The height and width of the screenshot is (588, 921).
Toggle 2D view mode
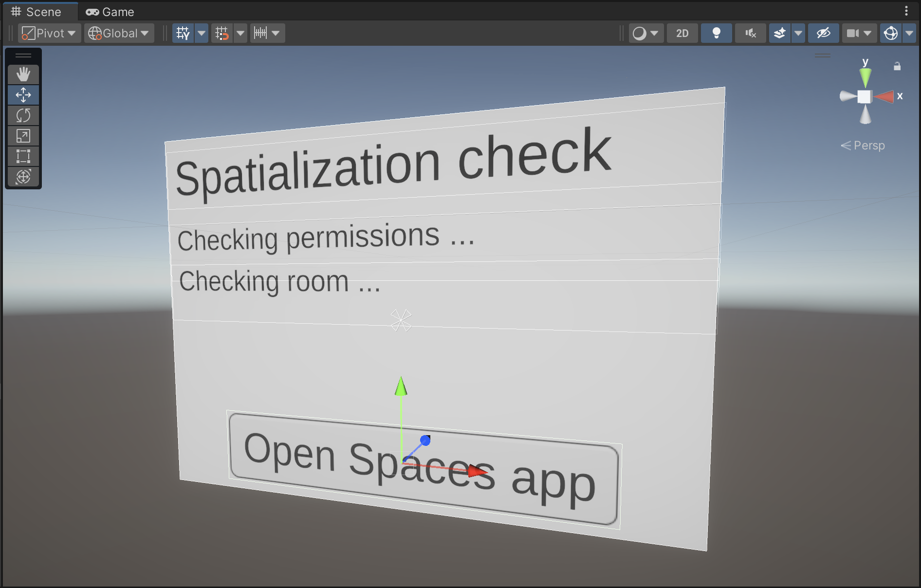682,33
